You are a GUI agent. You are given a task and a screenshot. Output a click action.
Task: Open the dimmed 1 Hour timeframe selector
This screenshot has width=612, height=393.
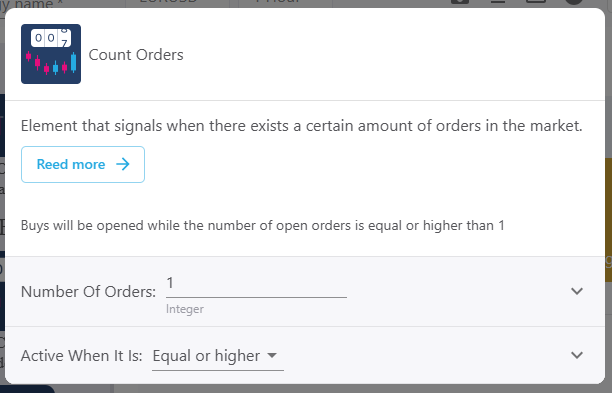[278, 2]
